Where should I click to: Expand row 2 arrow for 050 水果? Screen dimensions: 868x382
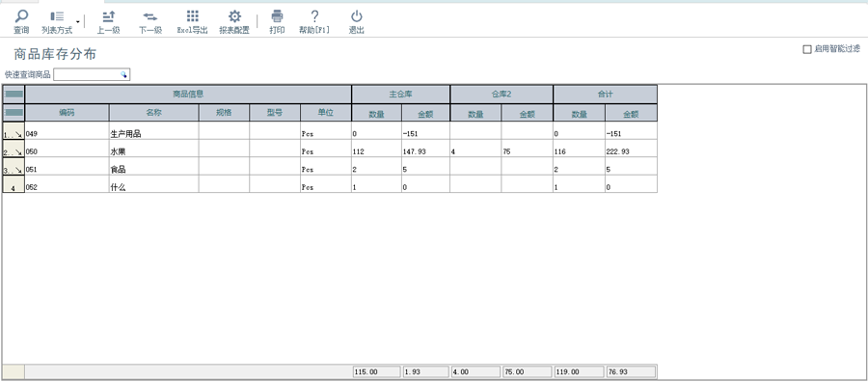tap(14, 151)
